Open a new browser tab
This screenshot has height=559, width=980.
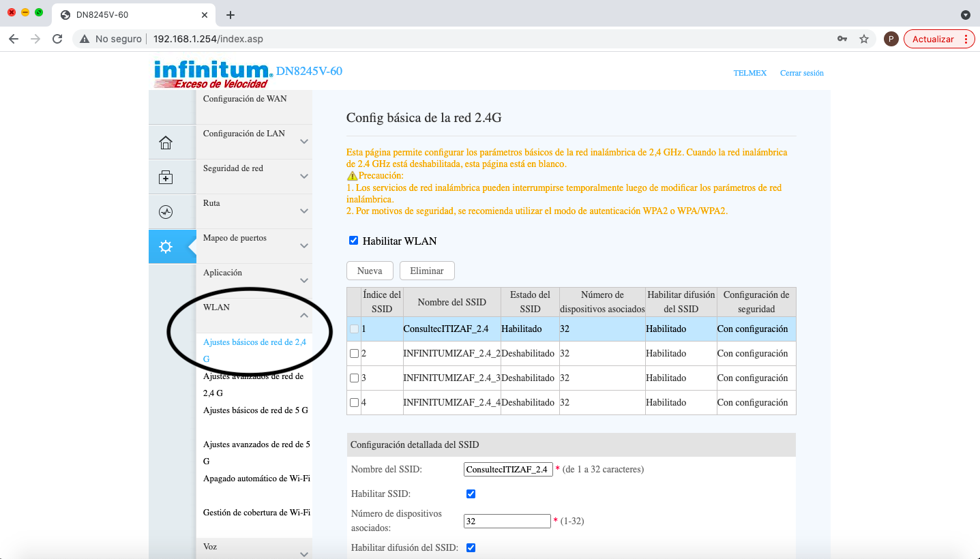click(231, 15)
